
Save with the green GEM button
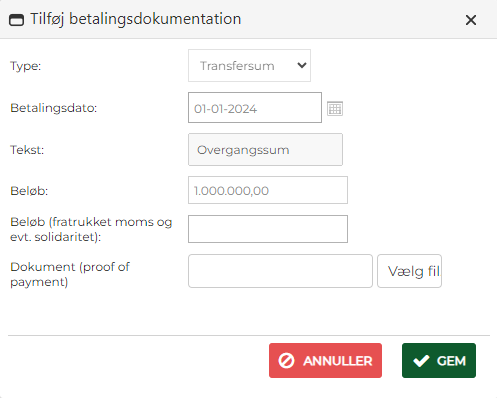click(439, 361)
